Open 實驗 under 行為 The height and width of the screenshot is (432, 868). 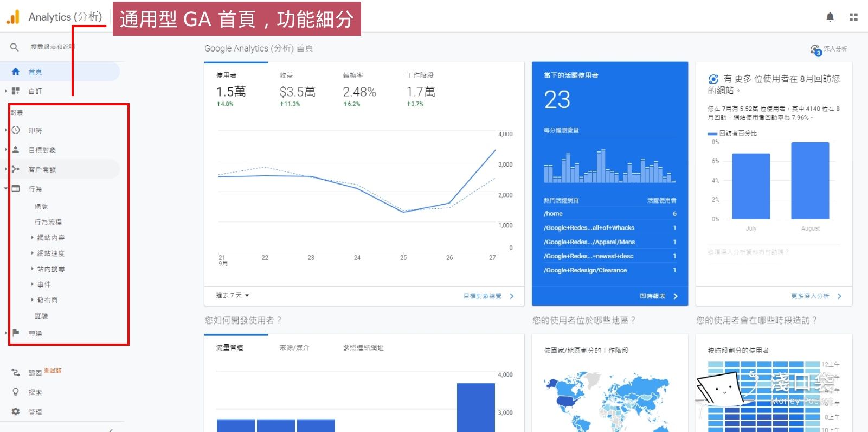click(x=41, y=315)
